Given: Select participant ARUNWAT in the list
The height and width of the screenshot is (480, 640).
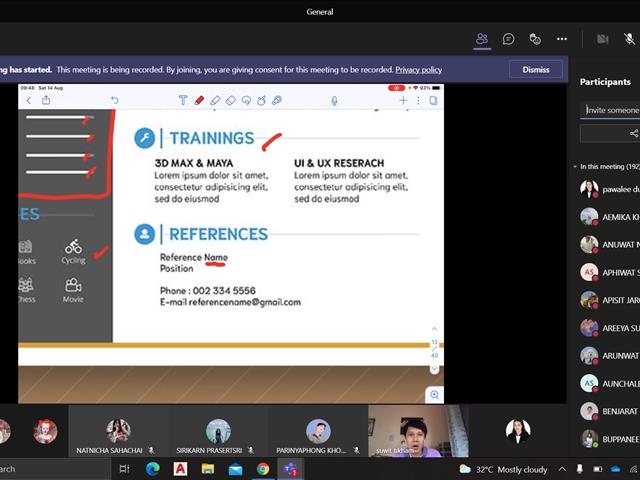Looking at the screenshot, I should coord(610,356).
